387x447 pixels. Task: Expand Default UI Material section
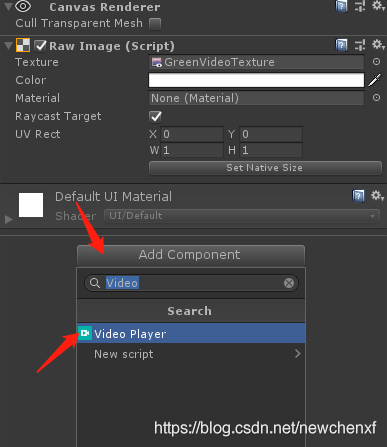pyautogui.click(x=9, y=219)
